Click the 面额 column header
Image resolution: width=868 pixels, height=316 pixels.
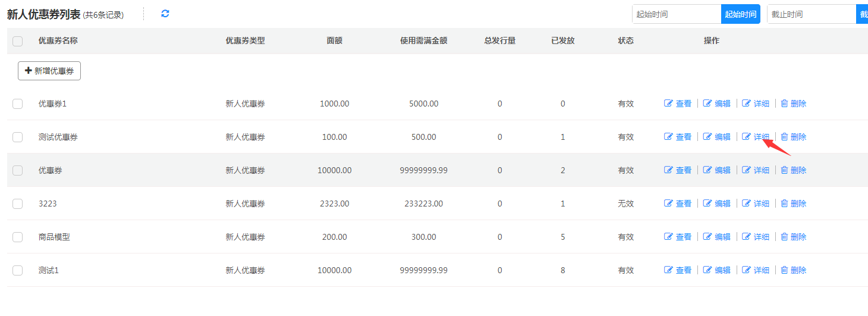[x=334, y=41]
